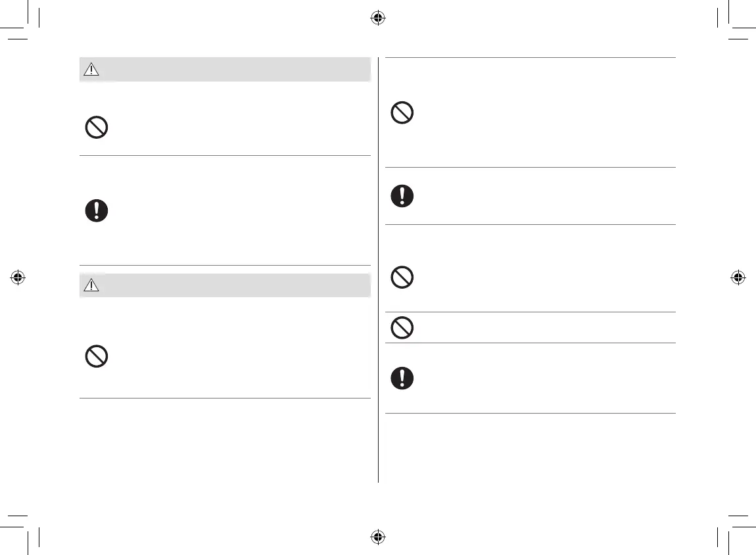This screenshot has width=756, height=555.
Task: Select the registration crosshair mark on the left margin
Action: click(18, 277)
